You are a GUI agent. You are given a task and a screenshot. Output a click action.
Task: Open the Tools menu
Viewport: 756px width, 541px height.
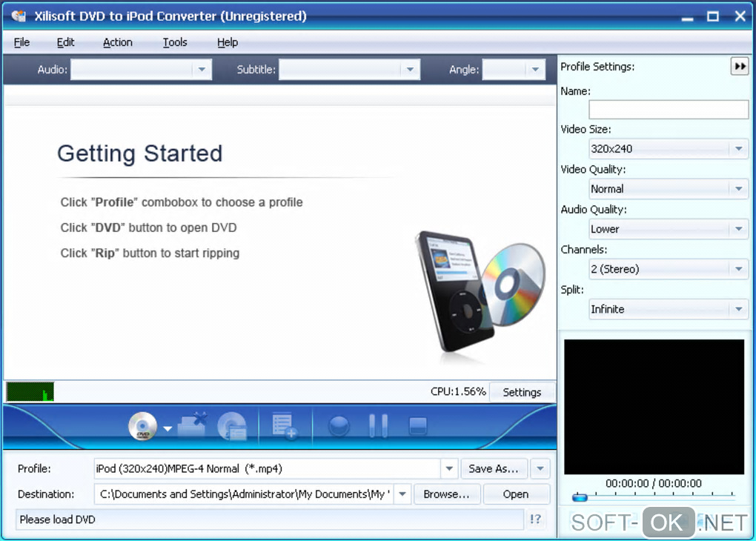[175, 42]
